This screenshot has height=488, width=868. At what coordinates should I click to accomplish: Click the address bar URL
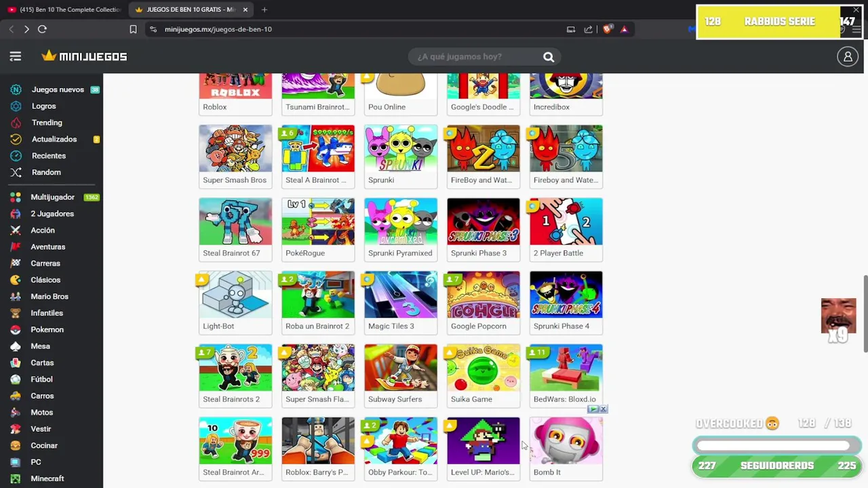[x=218, y=29]
